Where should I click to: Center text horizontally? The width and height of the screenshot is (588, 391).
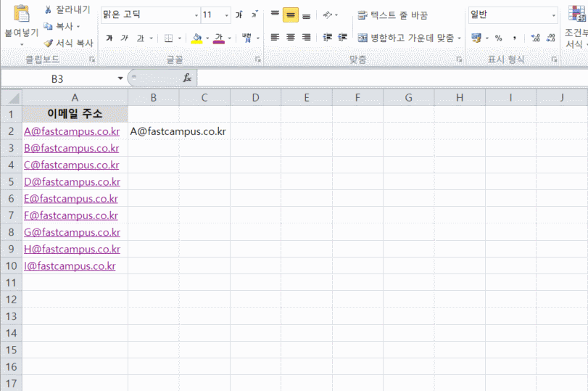point(291,37)
